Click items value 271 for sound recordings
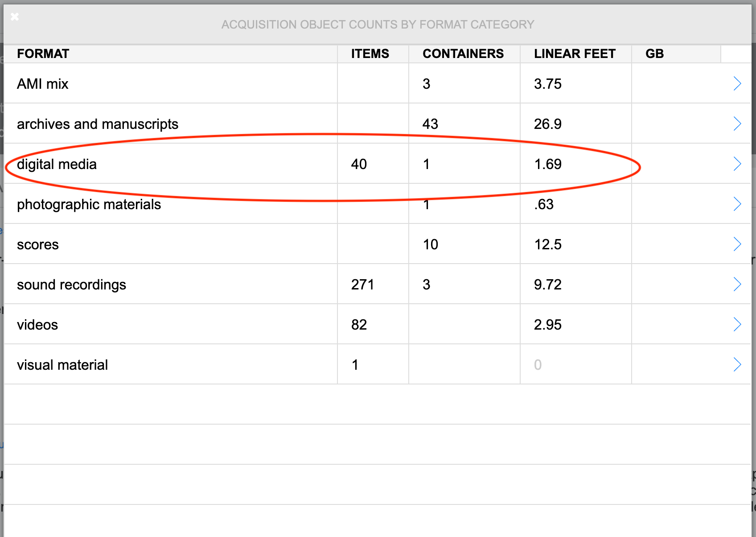The width and height of the screenshot is (756, 537). (362, 285)
